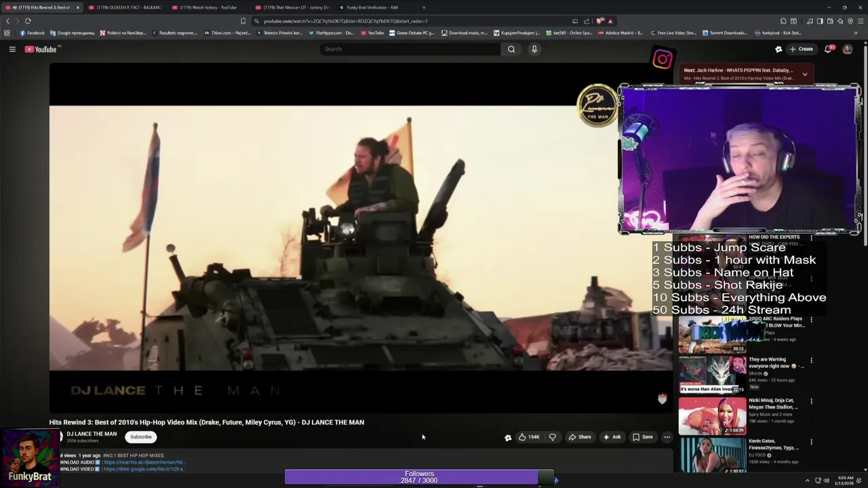The height and width of the screenshot is (488, 868).
Task: Click the extension icon left of the like button
Action: [508, 438]
